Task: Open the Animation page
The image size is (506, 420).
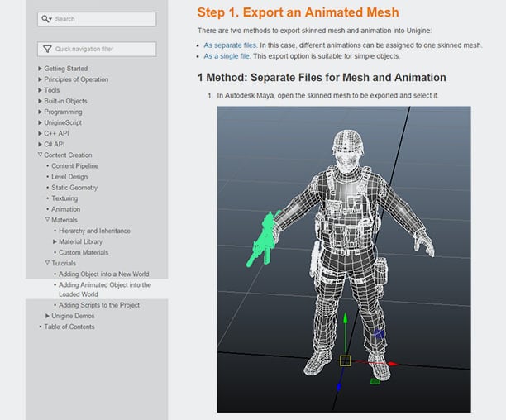Action: click(x=66, y=209)
